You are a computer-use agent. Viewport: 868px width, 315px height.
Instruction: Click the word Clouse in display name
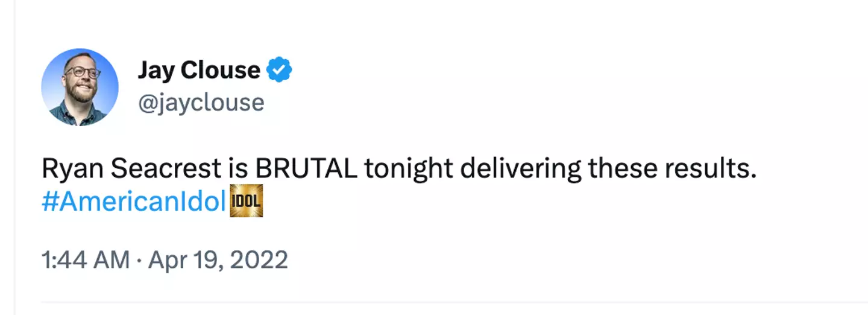point(221,71)
